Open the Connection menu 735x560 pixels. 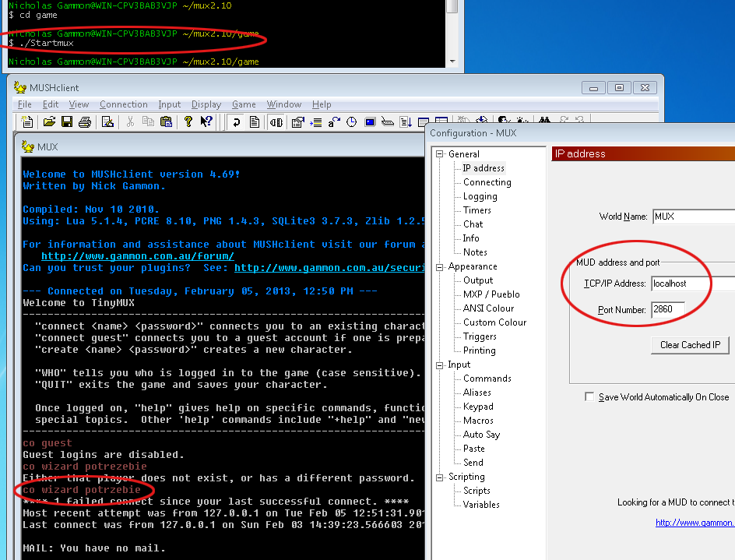click(x=123, y=104)
